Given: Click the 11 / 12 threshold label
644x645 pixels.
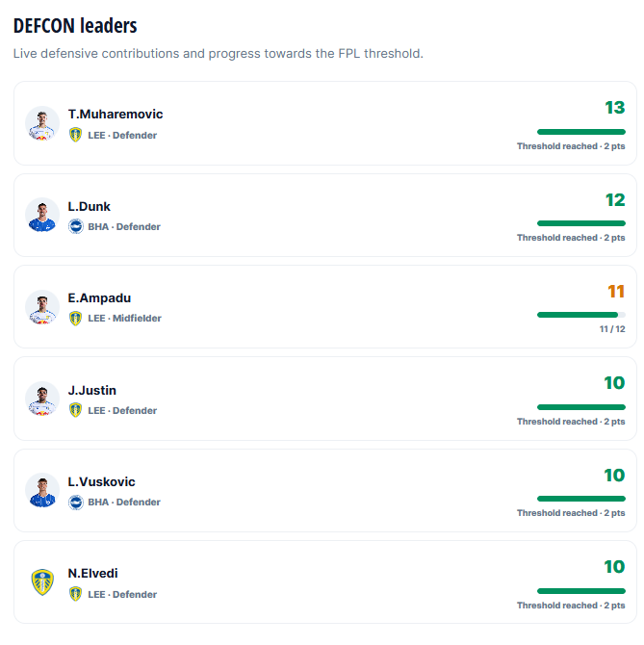Looking at the screenshot, I should (612, 329).
